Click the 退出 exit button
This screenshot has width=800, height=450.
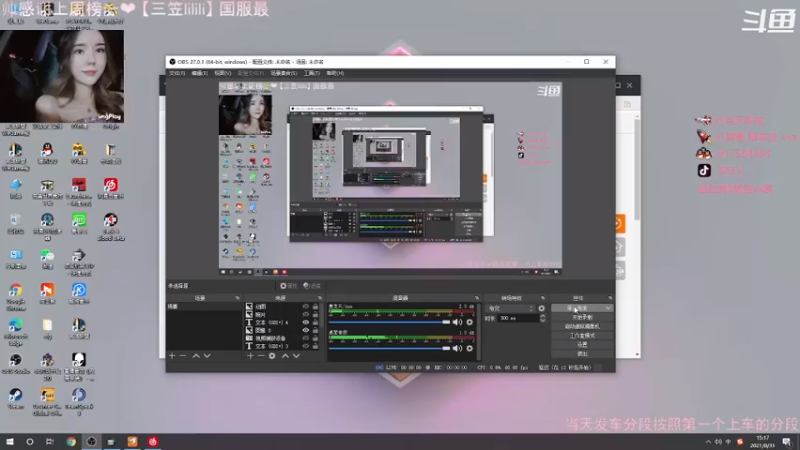coord(582,354)
